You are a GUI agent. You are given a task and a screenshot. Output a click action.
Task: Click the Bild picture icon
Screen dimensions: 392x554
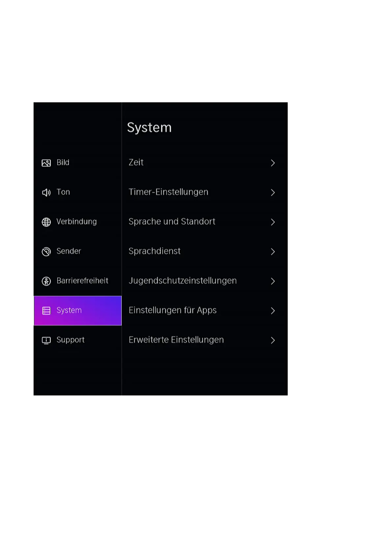tap(46, 163)
